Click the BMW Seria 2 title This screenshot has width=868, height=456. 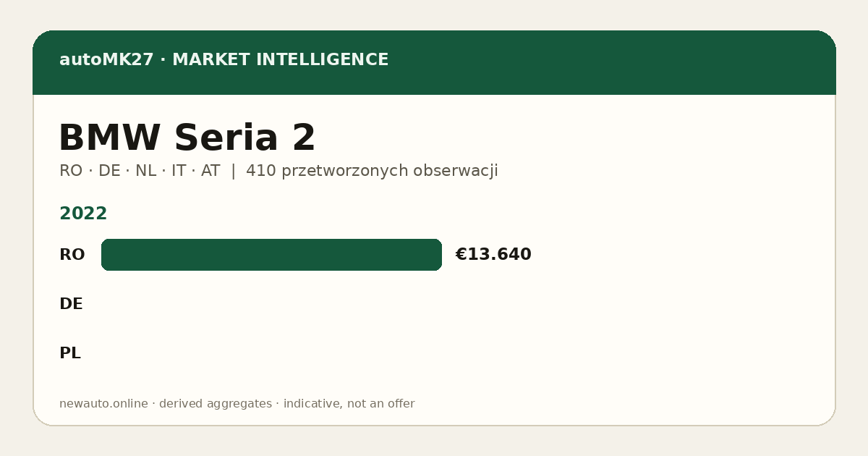tap(187, 138)
